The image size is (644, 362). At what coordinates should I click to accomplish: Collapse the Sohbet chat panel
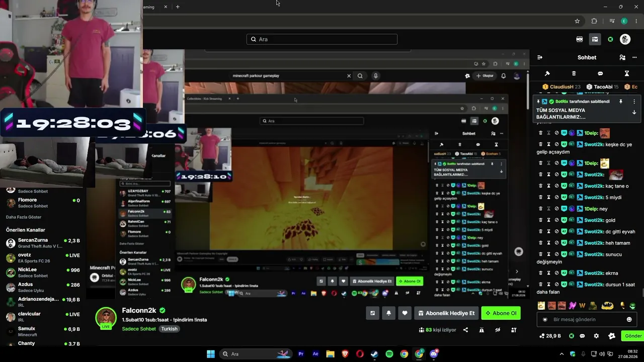click(540, 57)
